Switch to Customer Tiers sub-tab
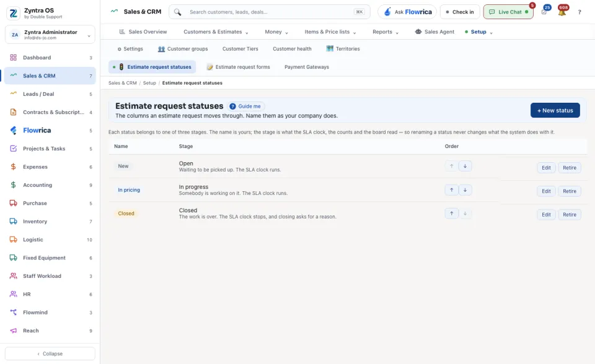The width and height of the screenshot is (595, 364). point(240,49)
